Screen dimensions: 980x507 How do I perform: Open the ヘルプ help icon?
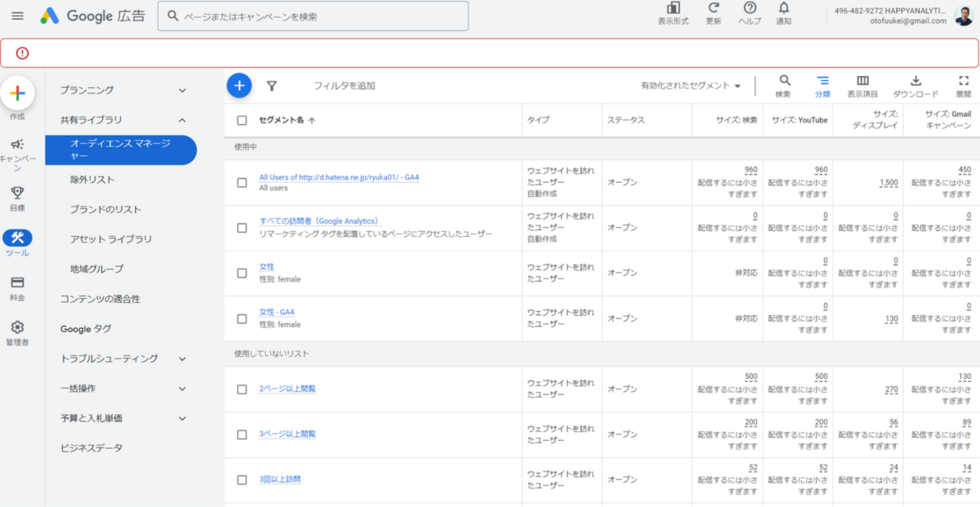pyautogui.click(x=750, y=8)
